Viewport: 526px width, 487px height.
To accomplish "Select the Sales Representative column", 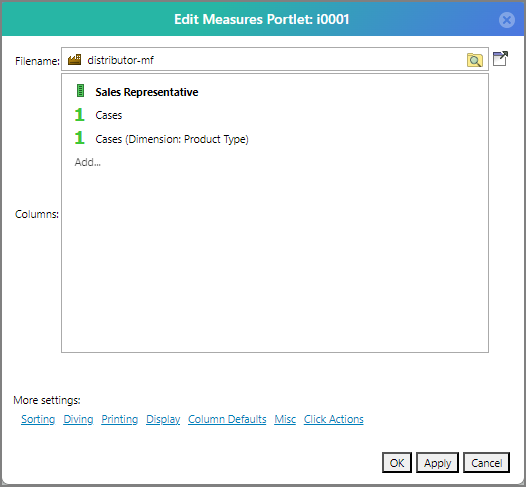I will point(147,92).
